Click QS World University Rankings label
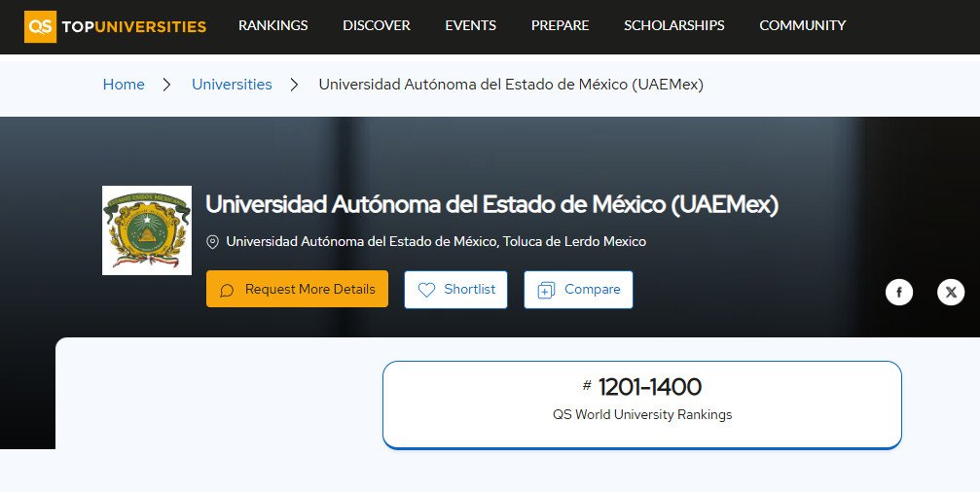The width and height of the screenshot is (980, 492). [x=642, y=414]
